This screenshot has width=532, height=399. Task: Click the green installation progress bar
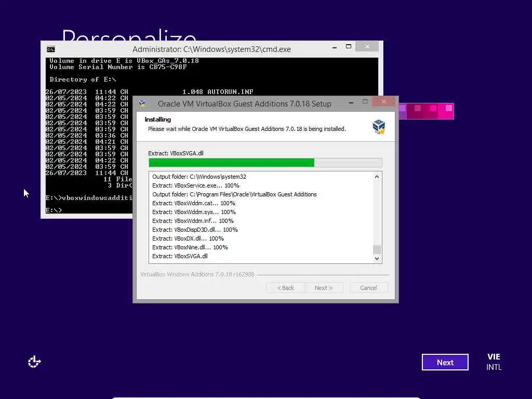tap(265, 163)
